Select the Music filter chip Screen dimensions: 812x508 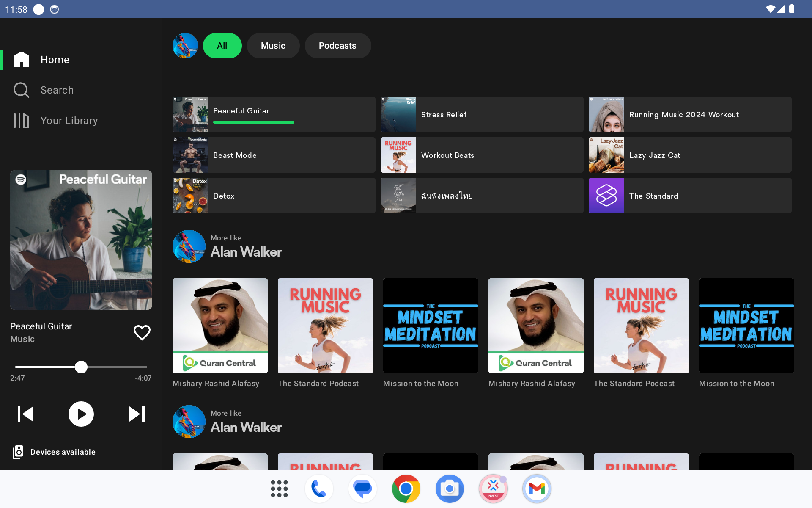273,46
